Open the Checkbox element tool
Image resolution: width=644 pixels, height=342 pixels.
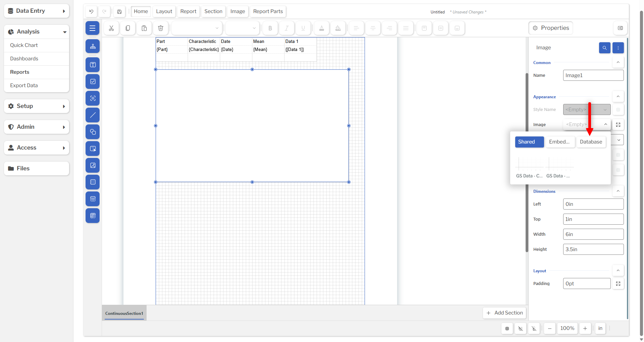93,81
